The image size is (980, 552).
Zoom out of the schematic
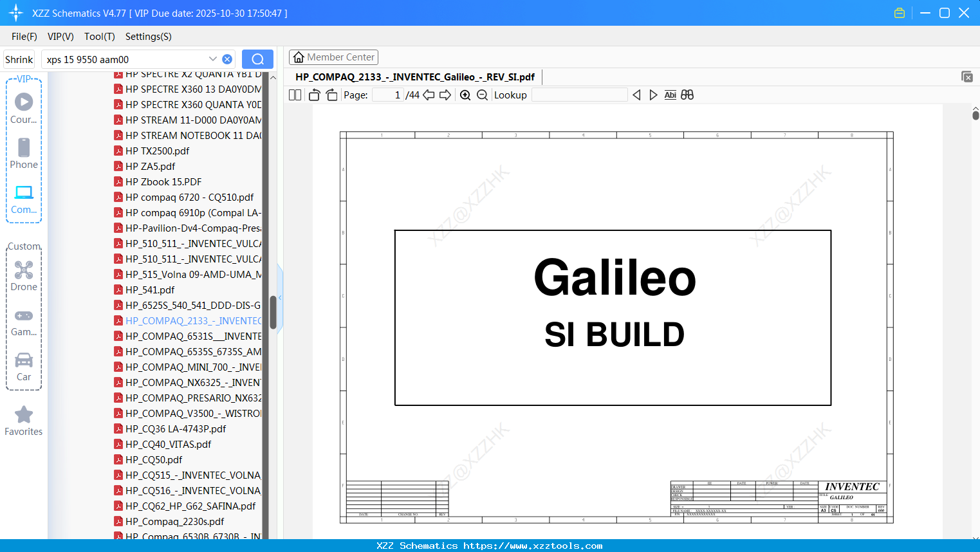click(x=482, y=95)
